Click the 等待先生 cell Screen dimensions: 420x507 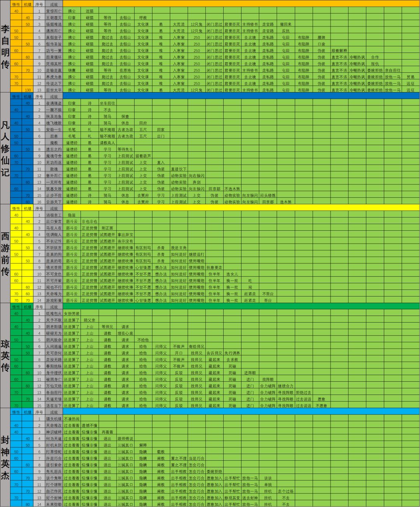pos(125,150)
